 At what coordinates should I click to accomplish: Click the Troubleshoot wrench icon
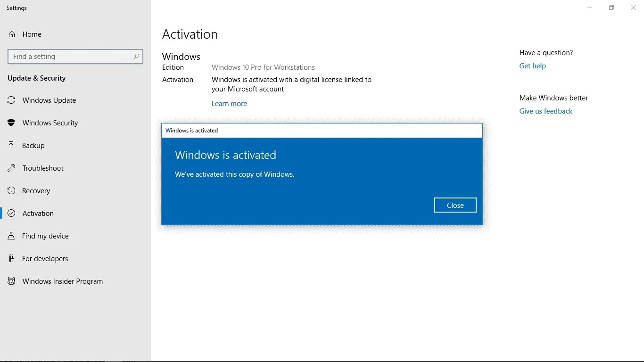click(x=12, y=168)
